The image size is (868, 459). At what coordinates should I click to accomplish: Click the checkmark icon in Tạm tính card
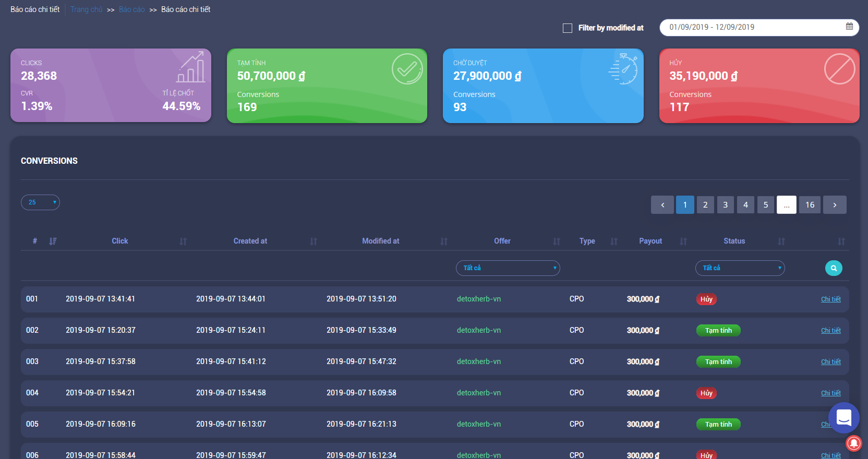tap(407, 69)
